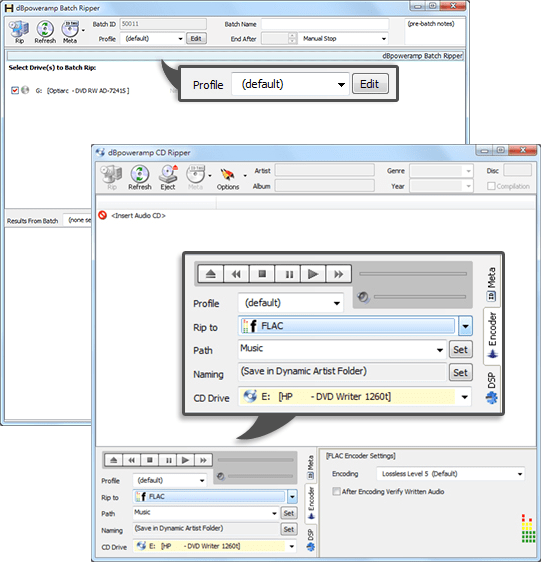Switch to small vertical Encoder tab in lower panel
The width and height of the screenshot is (541, 562).
(x=311, y=503)
